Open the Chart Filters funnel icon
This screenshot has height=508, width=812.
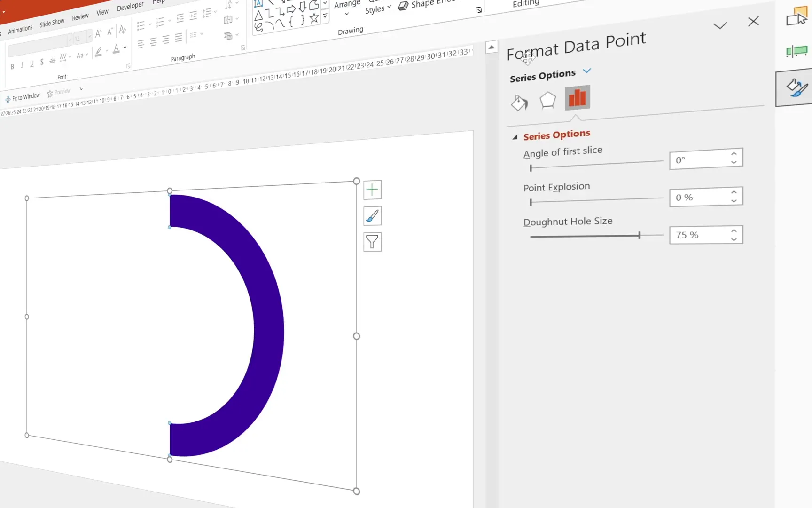[372, 242]
